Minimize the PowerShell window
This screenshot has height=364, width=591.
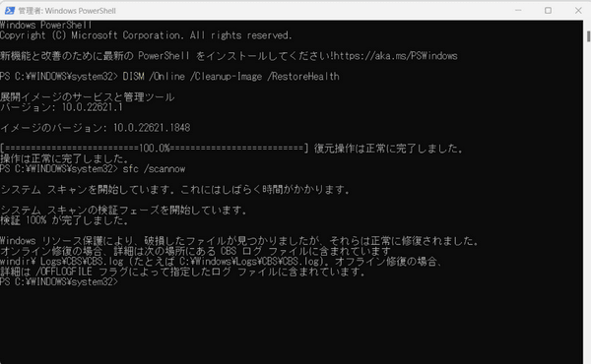coord(518,11)
